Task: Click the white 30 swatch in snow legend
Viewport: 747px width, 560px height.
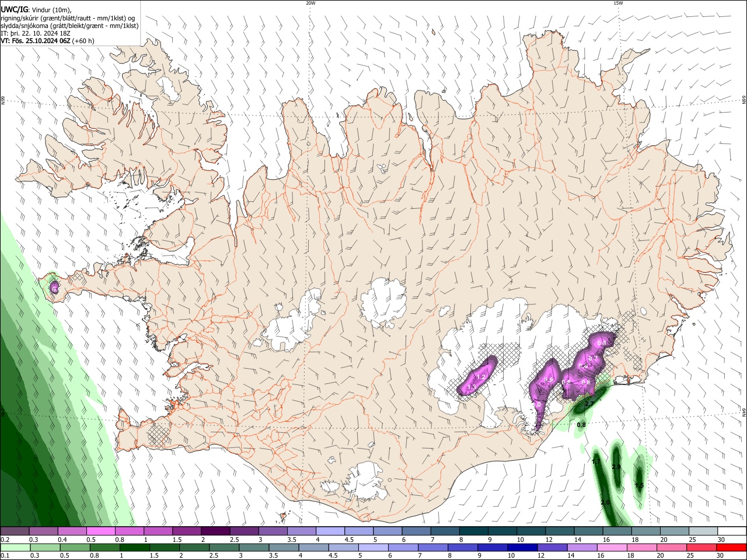Action: coord(732,531)
